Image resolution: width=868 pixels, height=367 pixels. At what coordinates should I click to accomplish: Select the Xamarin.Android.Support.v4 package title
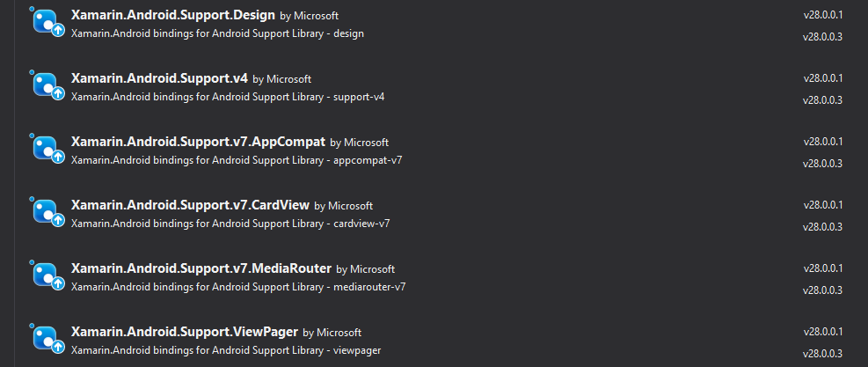pyautogui.click(x=159, y=78)
